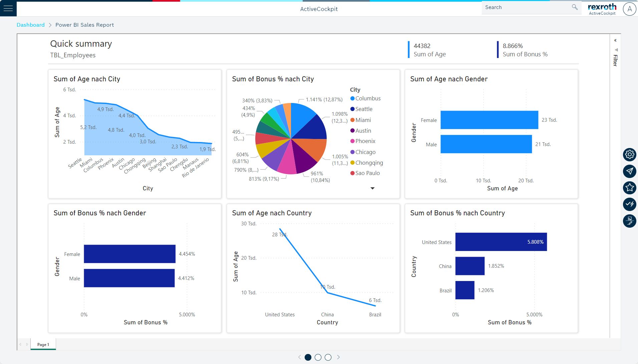
Task: Click Sum of Bonus % nach Gender title
Action: [x=100, y=213]
